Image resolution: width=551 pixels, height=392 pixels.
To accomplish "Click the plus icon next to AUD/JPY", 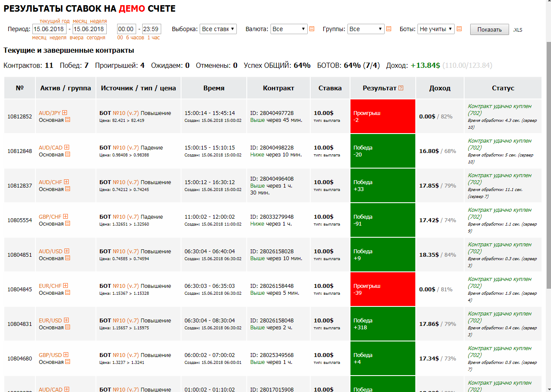I will [65, 113].
